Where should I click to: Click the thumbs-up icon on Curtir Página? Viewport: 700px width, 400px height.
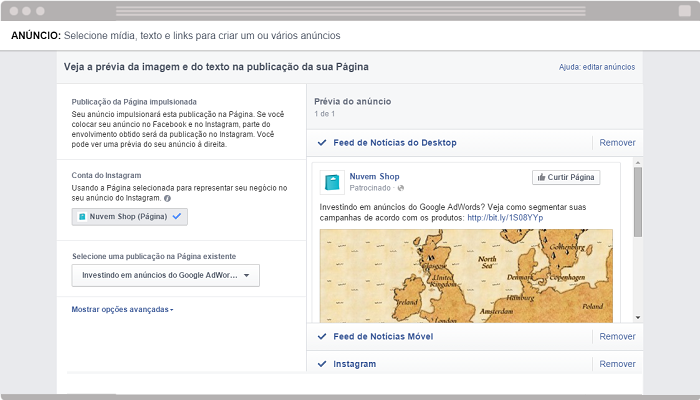(541, 177)
